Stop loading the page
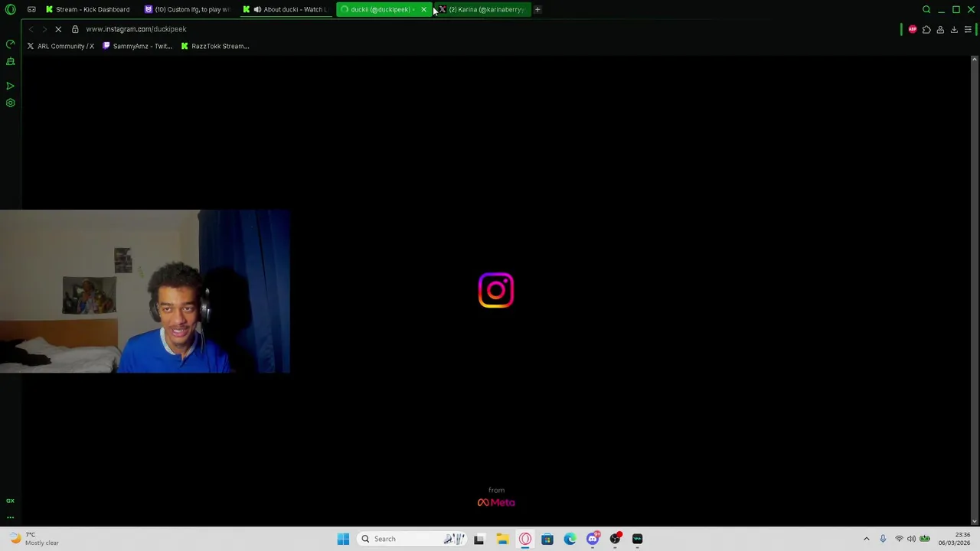Viewport: 980px width, 551px height. (x=58, y=29)
